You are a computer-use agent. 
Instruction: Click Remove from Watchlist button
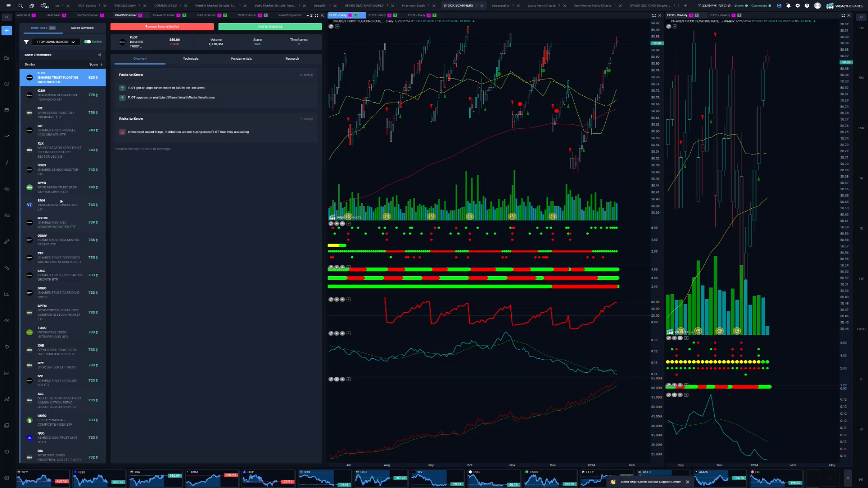[162, 27]
